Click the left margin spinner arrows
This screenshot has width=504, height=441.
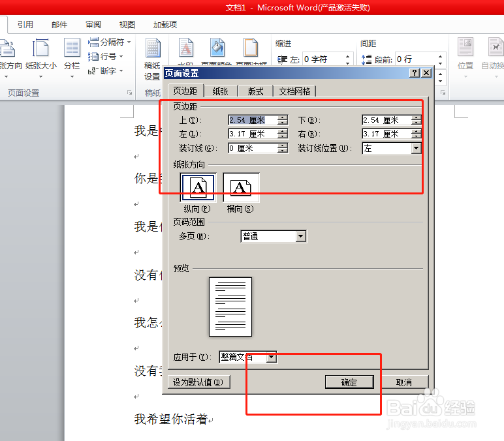point(283,134)
